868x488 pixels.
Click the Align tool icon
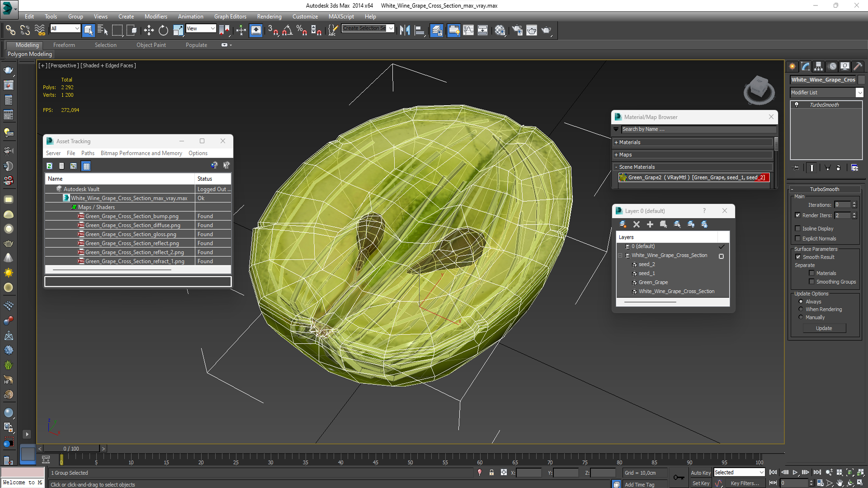[x=420, y=30]
